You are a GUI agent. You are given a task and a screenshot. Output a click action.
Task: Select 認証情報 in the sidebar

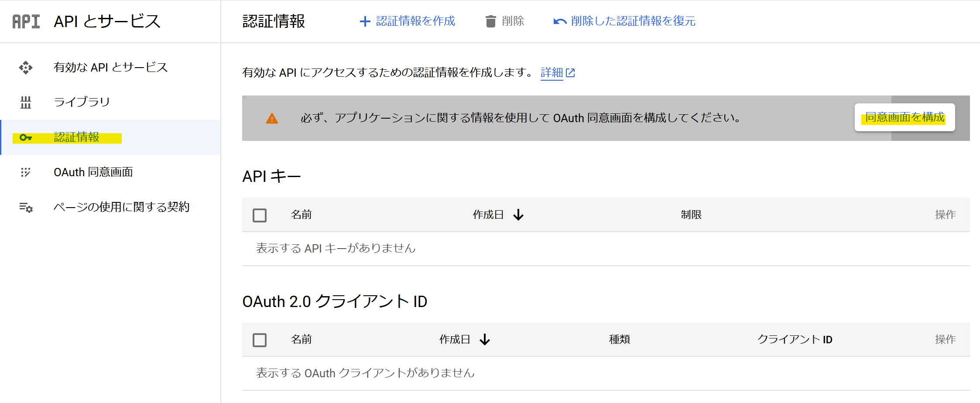click(111, 137)
